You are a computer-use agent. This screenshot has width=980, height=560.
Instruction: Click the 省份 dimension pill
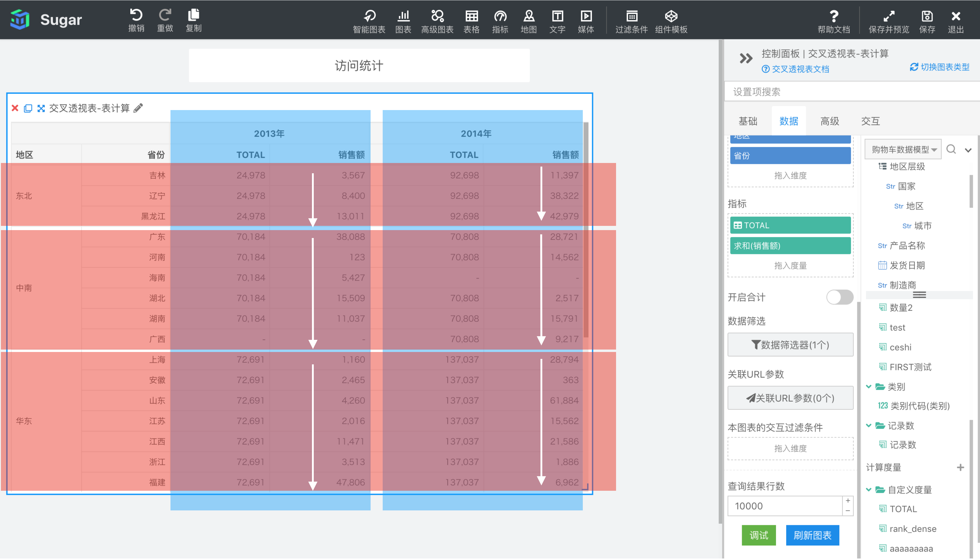tap(790, 156)
